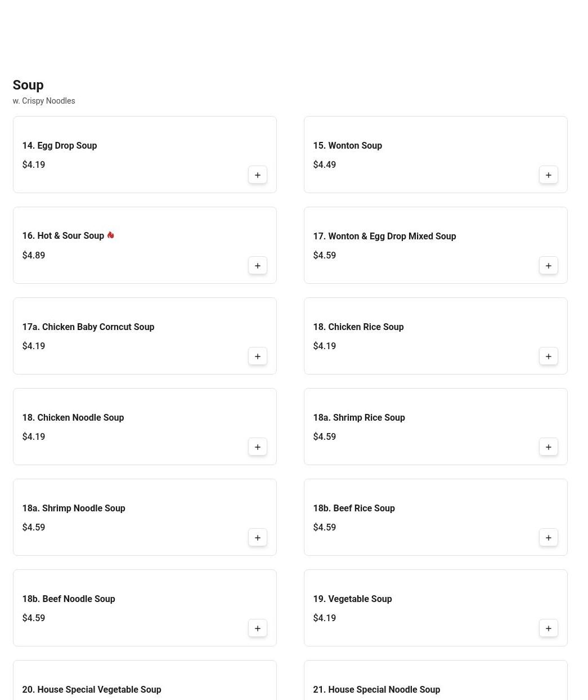Open the 16. Hot & Sour Soup title
Viewport: 588px width, 700px height.
(63, 236)
